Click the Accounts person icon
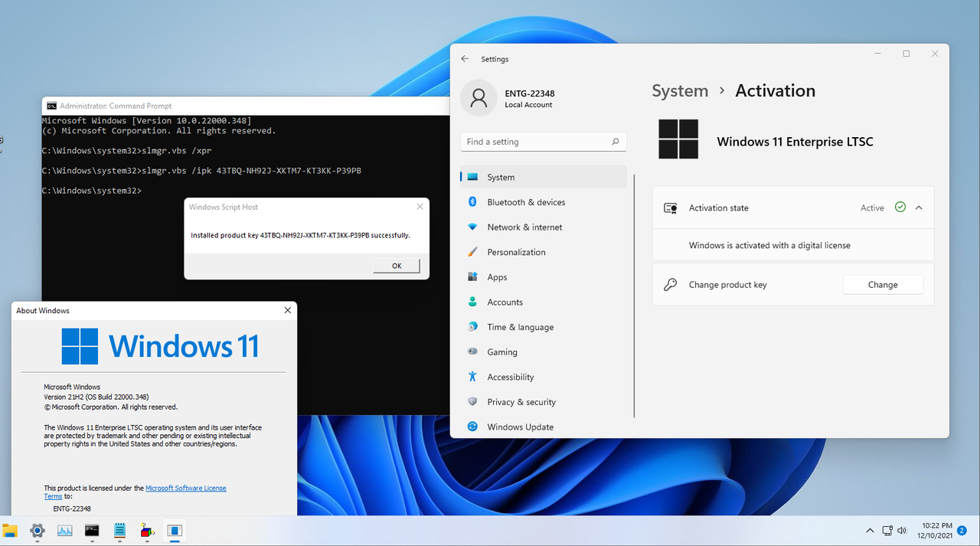 [x=472, y=302]
